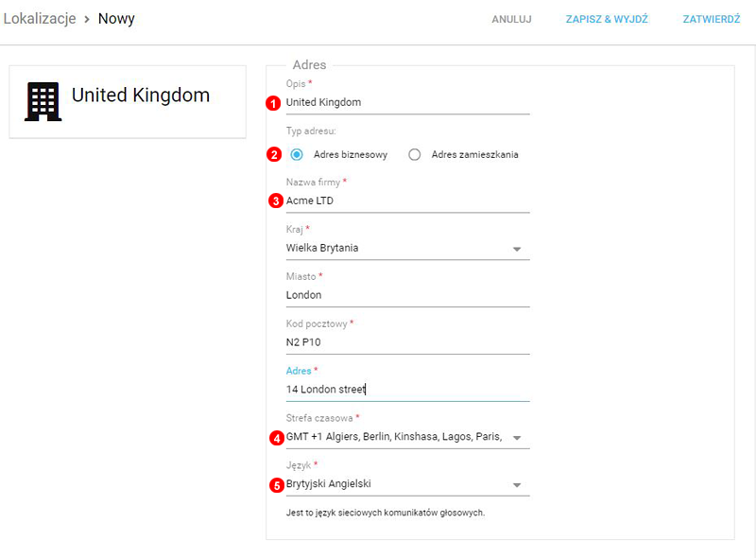This screenshot has height=558, width=756.
Task: Click the red number 2 marker
Action: pos(274,155)
